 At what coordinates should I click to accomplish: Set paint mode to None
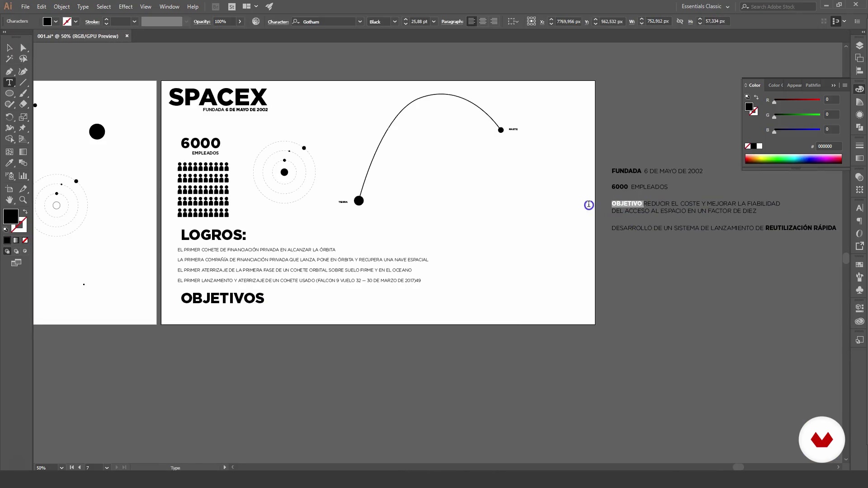[x=25, y=240]
